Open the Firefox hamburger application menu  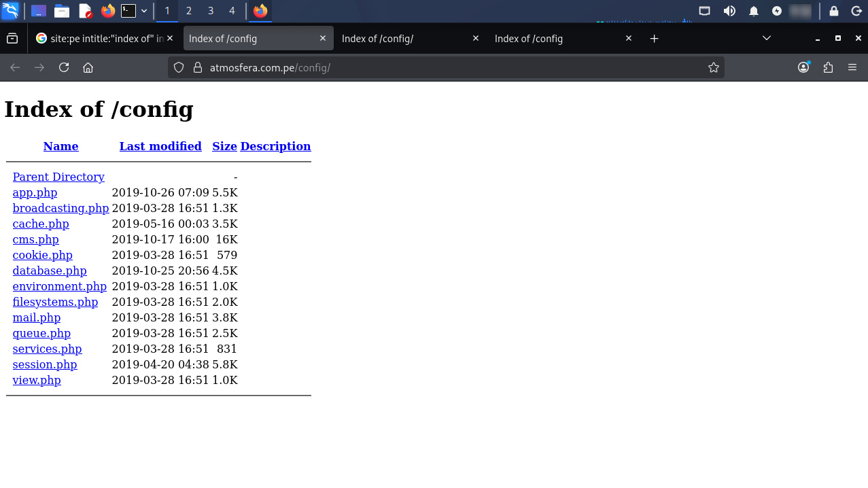852,67
